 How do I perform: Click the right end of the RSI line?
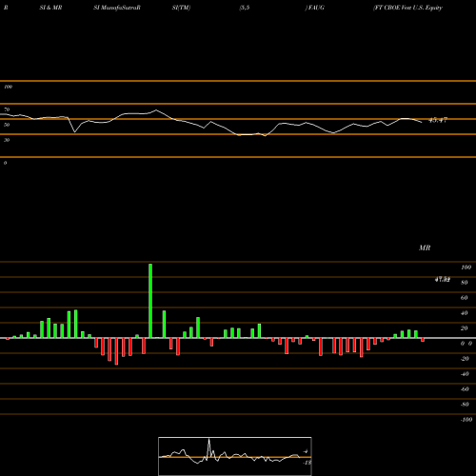tap(422, 122)
